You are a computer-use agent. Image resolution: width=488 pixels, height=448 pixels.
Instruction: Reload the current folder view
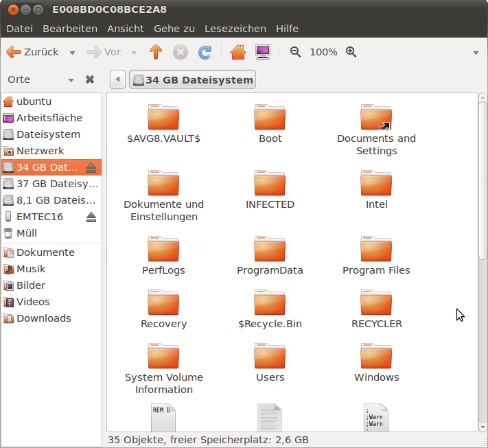pyautogui.click(x=205, y=52)
